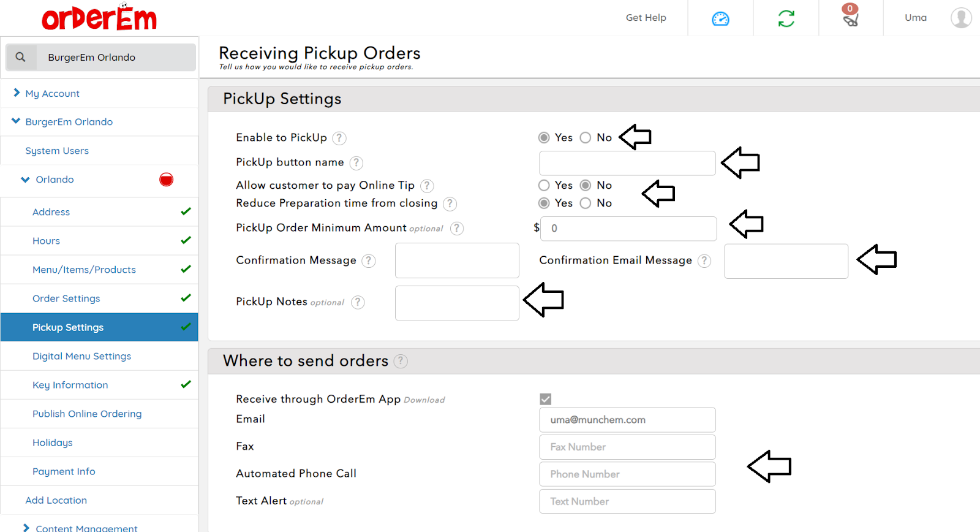Click the PickUp button name field

(x=627, y=163)
